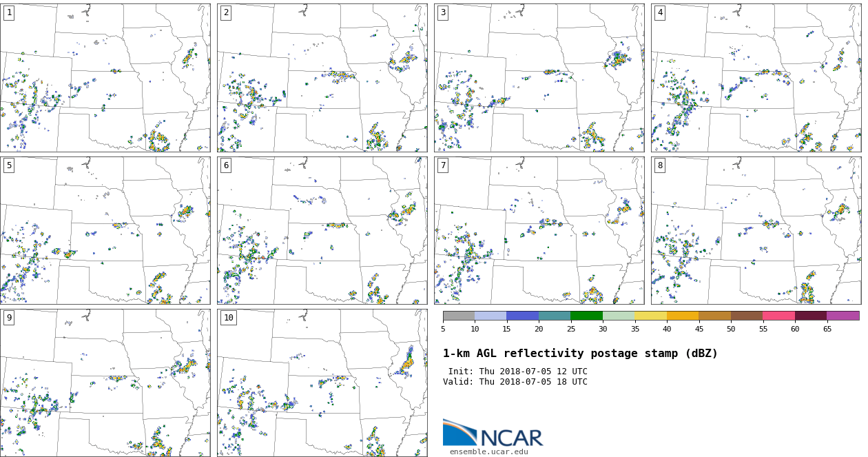868x457 pixels.
Task: Open ensemble member 5 reflectivity map
Action: [105, 230]
